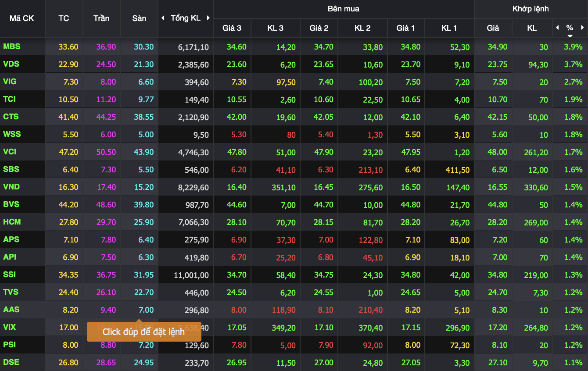
Task: Select the API ticker
Action: point(10,257)
